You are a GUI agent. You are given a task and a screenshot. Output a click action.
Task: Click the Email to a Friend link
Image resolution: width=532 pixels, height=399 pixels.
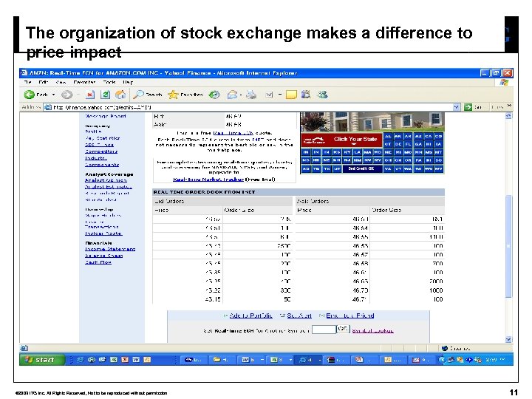[x=349, y=316]
